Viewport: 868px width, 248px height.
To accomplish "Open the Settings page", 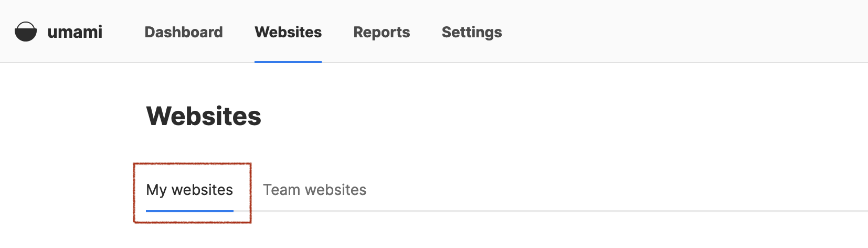I will coord(472,32).
